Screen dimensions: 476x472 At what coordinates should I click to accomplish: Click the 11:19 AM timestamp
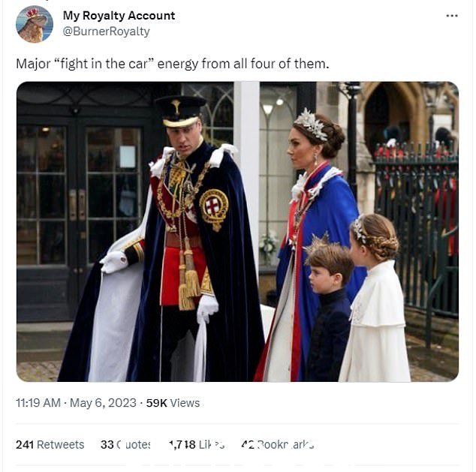click(x=38, y=403)
